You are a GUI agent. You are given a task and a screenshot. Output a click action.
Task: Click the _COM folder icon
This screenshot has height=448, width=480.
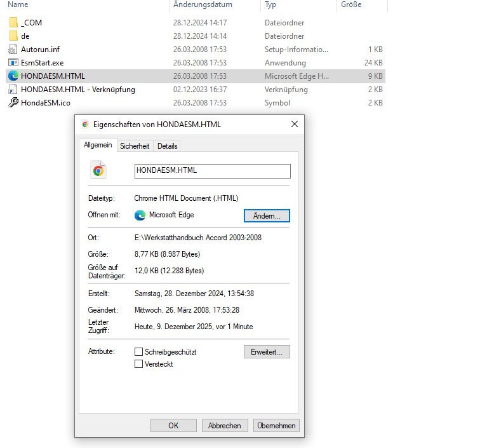(x=13, y=22)
